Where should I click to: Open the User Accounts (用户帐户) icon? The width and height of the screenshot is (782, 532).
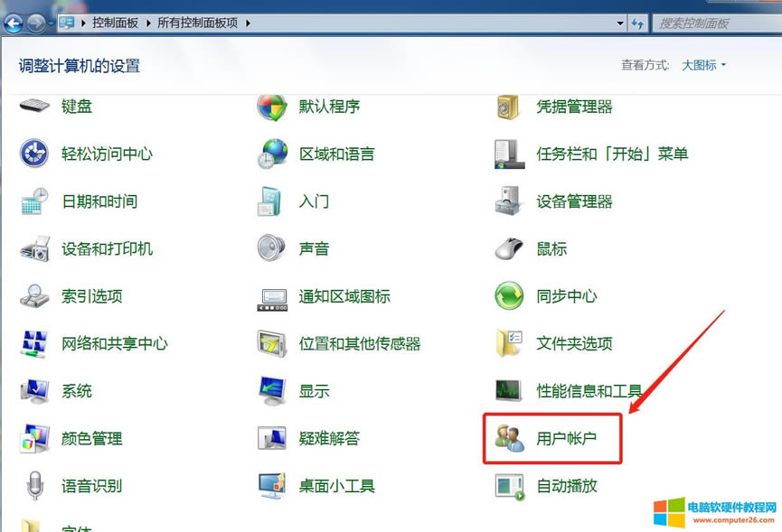pyautogui.click(x=510, y=439)
